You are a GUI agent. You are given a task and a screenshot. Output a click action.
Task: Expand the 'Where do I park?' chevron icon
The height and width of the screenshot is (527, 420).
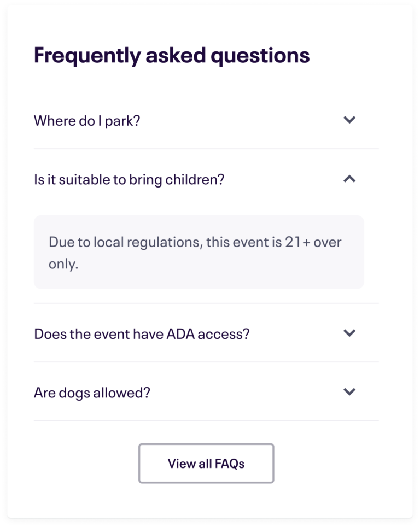(x=351, y=119)
